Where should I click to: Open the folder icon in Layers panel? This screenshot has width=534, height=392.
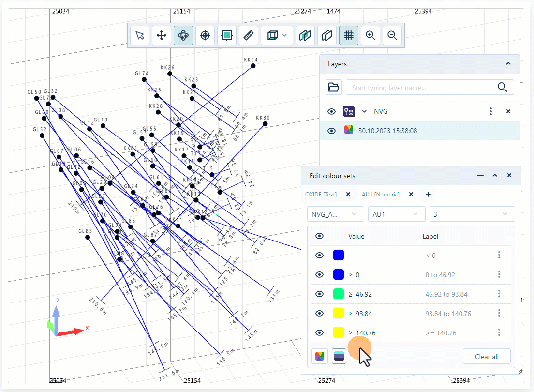(334, 87)
